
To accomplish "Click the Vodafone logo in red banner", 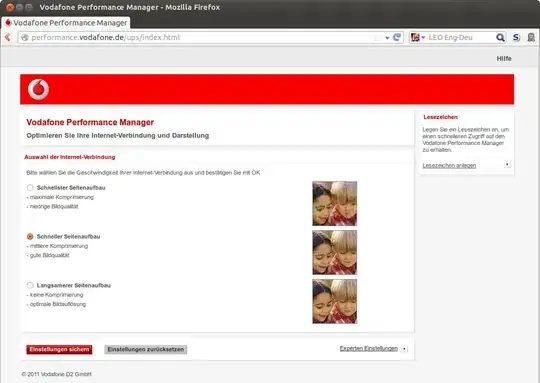I will click(39, 89).
